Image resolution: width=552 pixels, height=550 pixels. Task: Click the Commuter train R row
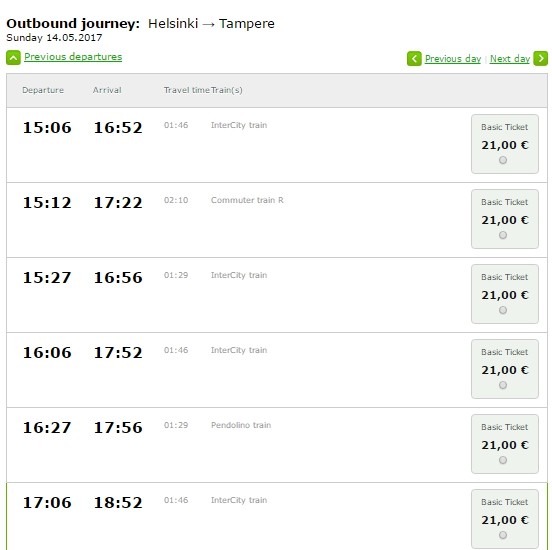[277, 220]
